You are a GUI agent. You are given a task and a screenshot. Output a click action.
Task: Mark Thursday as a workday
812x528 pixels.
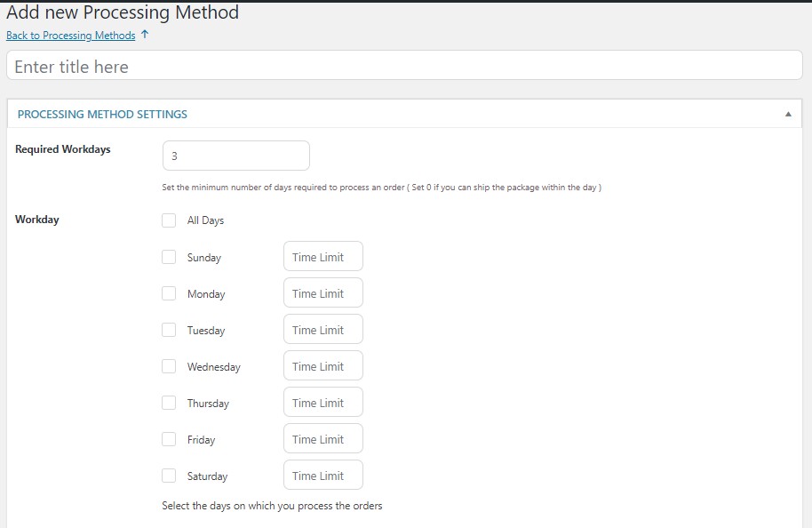click(x=169, y=403)
